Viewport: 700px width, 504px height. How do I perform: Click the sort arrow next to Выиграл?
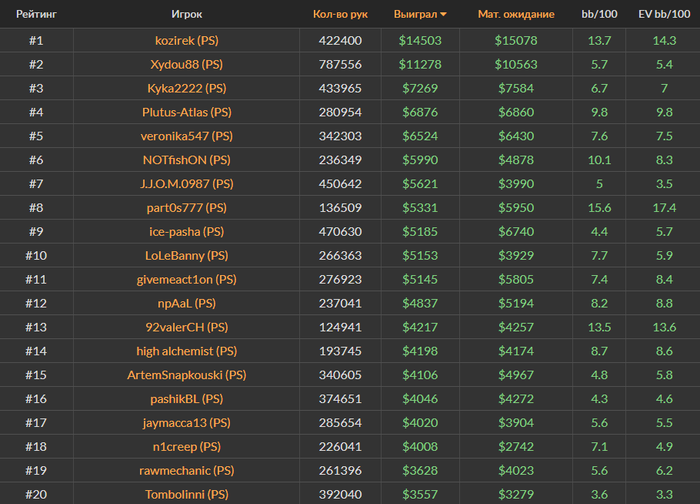[x=443, y=15]
